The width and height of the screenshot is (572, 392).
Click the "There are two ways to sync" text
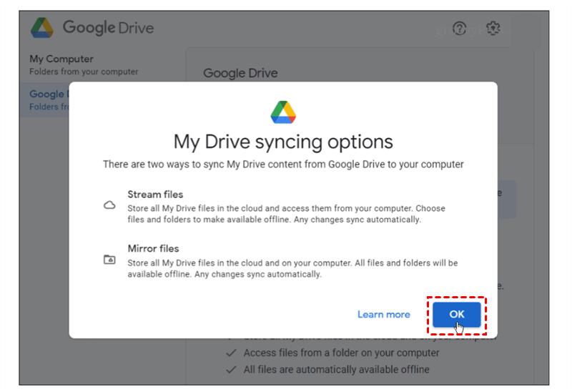pyautogui.click(x=283, y=165)
